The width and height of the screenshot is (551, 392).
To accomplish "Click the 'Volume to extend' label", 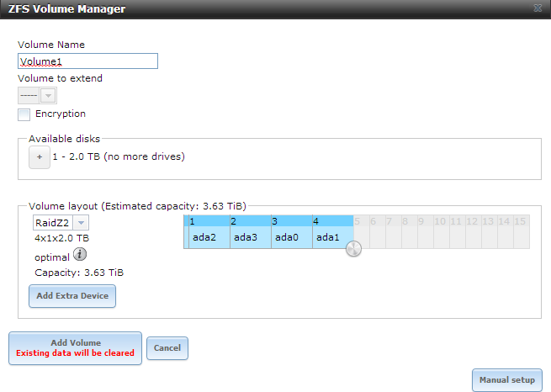I will (x=60, y=78).
